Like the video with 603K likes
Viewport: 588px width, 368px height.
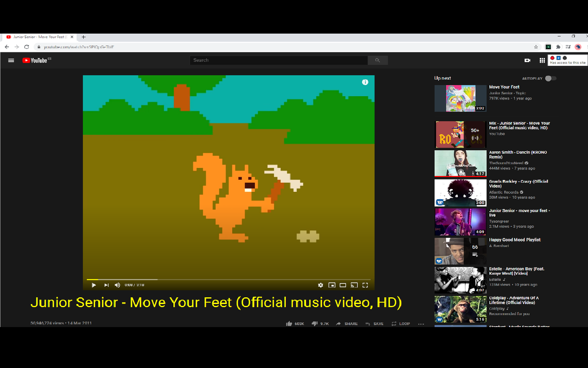295,324
